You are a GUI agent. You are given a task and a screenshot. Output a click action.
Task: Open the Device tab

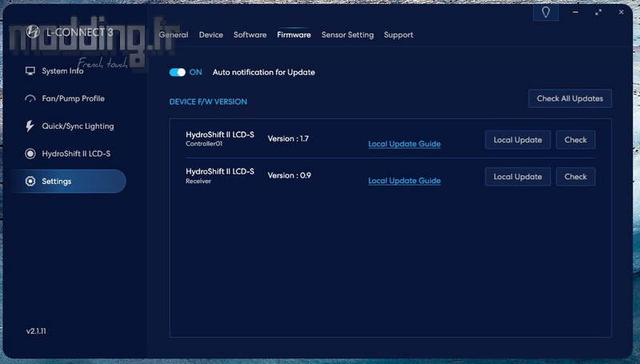211,35
